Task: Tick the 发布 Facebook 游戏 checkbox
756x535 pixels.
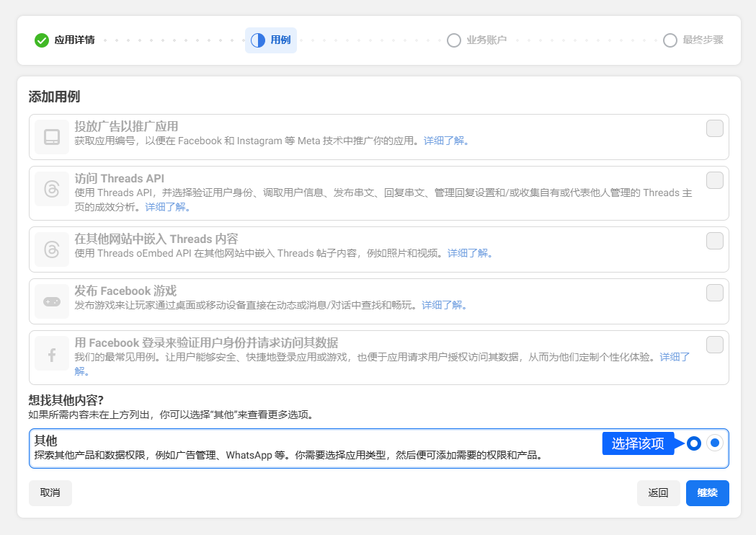Action: pos(714,293)
